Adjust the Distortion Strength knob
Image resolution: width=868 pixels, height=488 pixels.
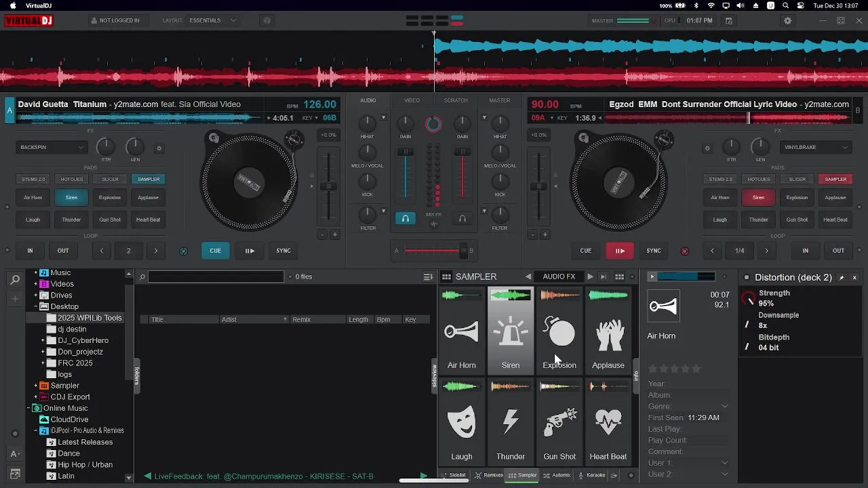749,298
